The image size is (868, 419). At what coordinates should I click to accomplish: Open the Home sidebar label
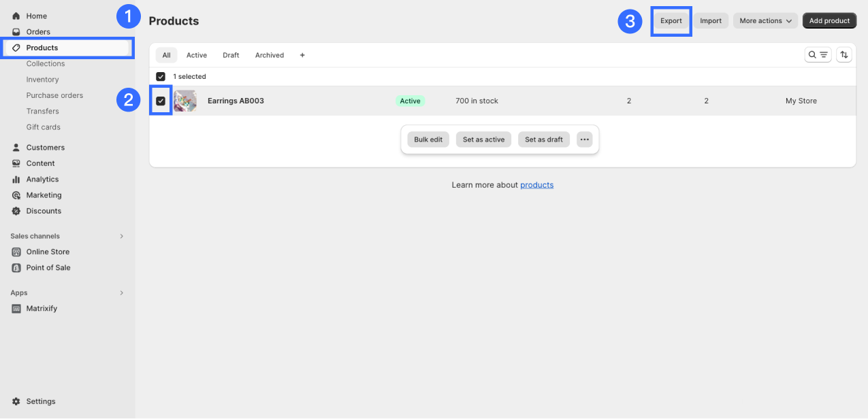coord(37,16)
